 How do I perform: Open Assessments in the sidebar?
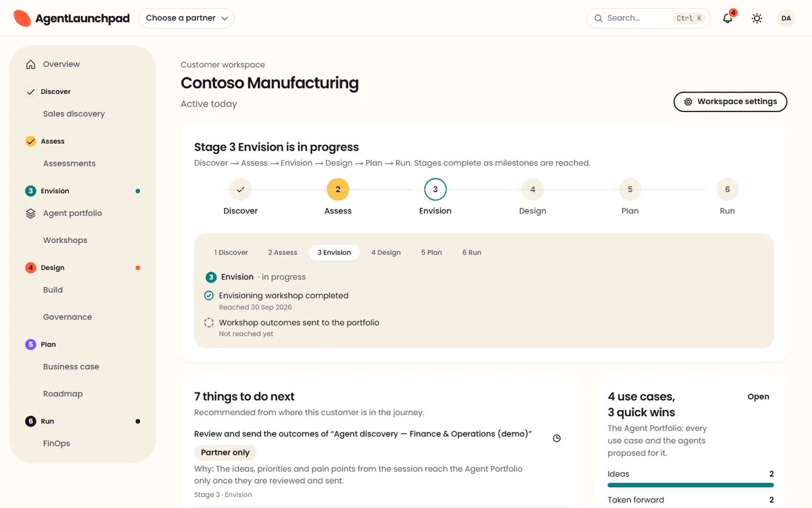(70, 164)
